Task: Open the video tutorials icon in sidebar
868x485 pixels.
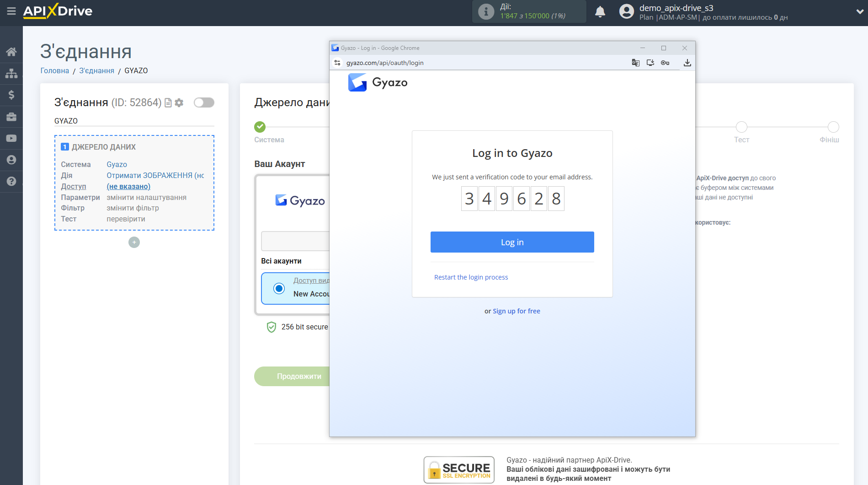Action: (x=11, y=138)
